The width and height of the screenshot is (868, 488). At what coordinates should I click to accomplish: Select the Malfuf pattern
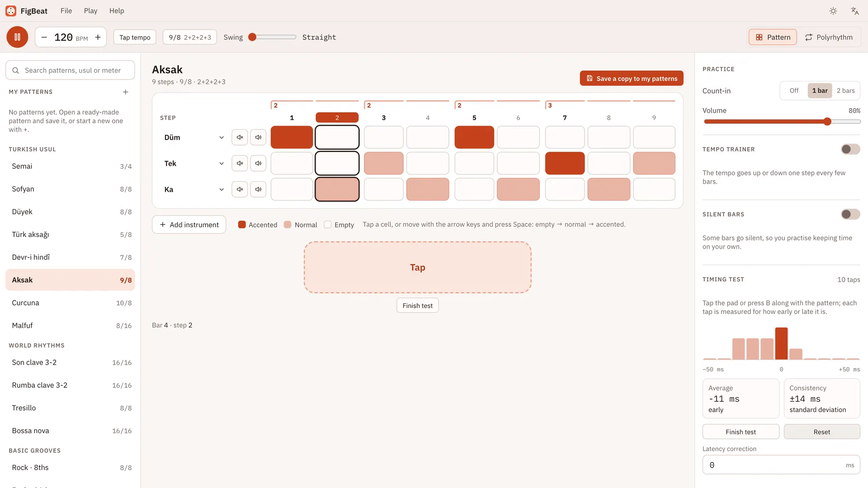(70, 326)
